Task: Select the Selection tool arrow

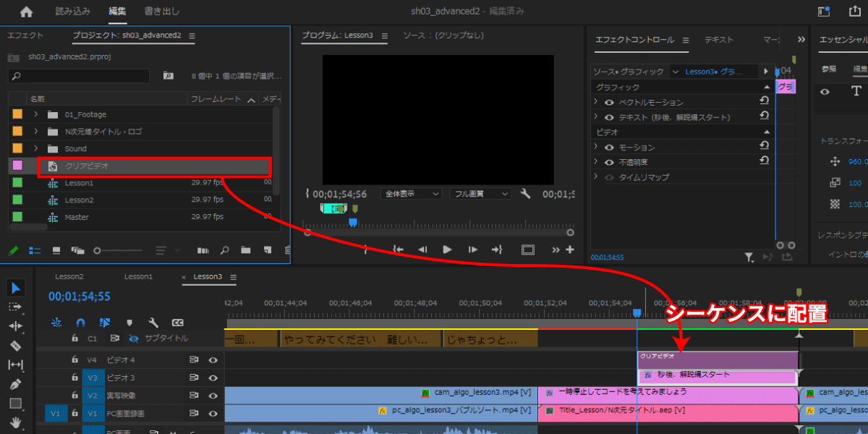Action: [16, 288]
